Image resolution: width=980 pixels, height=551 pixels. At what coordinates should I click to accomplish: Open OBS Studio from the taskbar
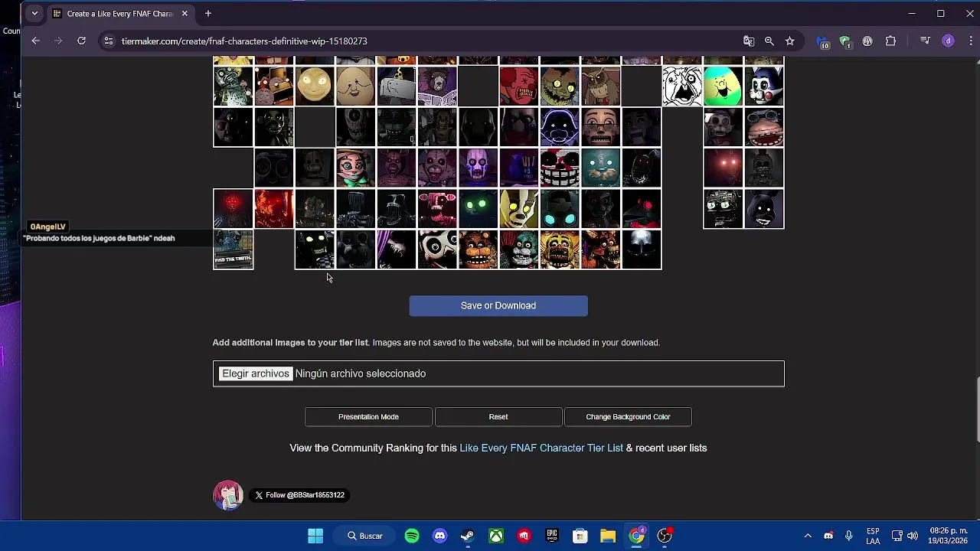click(x=665, y=536)
